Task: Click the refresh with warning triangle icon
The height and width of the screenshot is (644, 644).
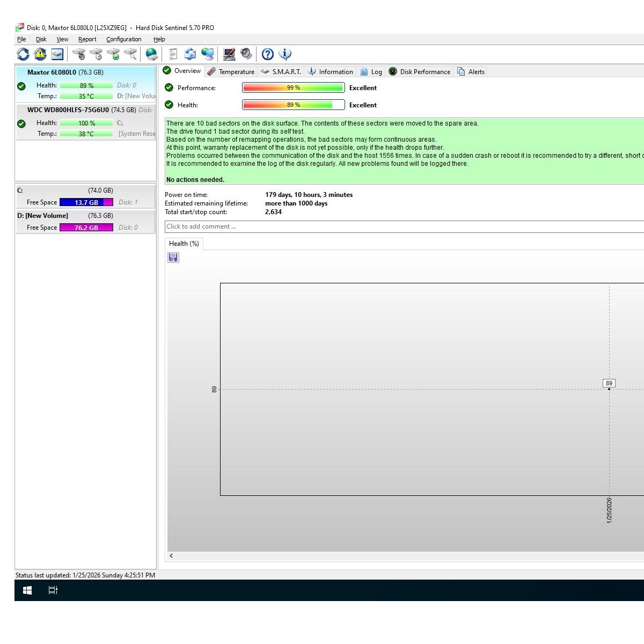Action: coord(40,54)
